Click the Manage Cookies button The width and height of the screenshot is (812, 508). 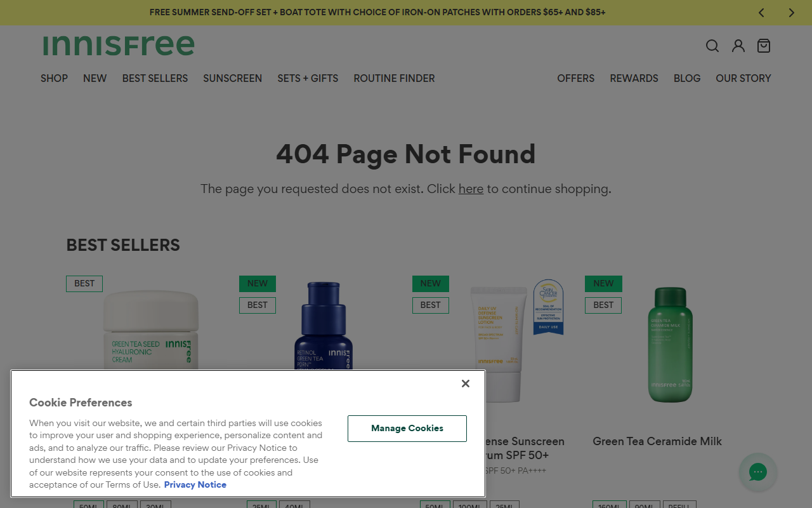click(x=407, y=429)
